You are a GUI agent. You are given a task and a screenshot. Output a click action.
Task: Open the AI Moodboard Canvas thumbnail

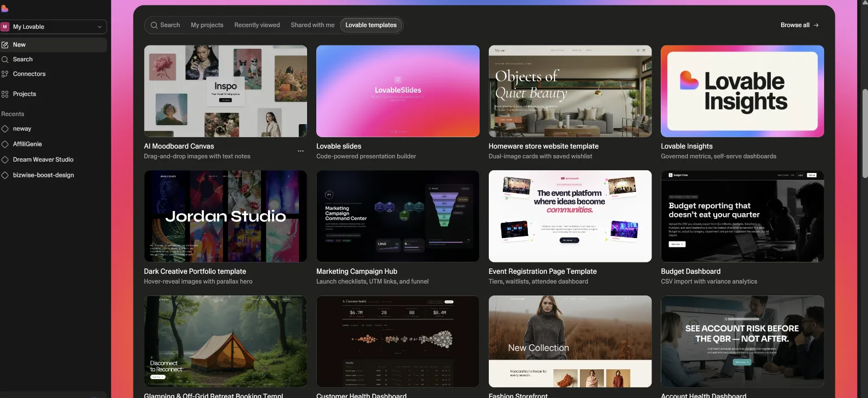(225, 91)
